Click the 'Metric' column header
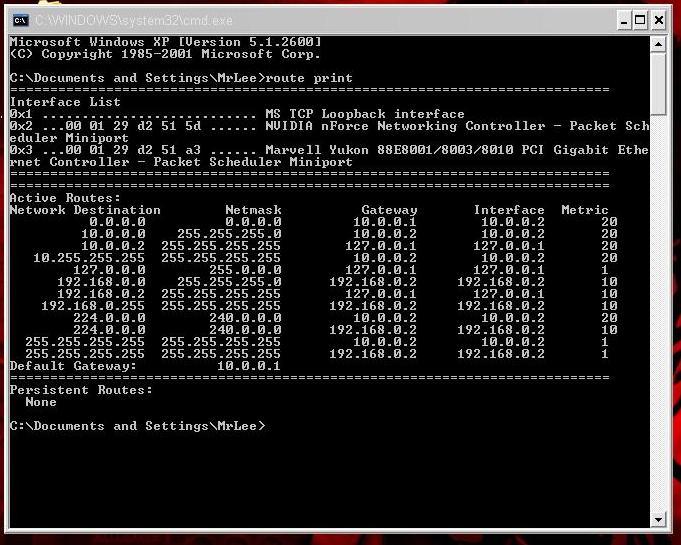This screenshot has height=545, width=681. point(585,210)
